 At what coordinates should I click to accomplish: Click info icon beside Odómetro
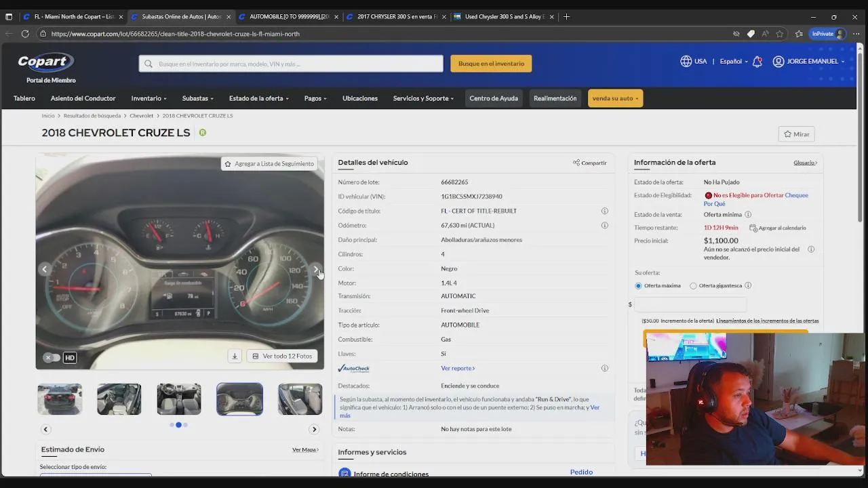[x=604, y=225]
